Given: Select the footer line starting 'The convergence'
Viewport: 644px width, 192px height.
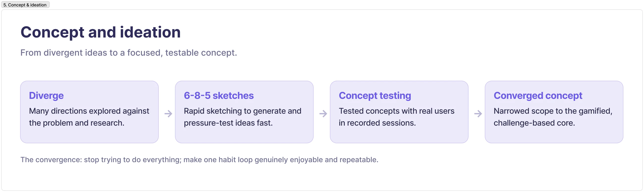Looking at the screenshot, I should click(199, 160).
